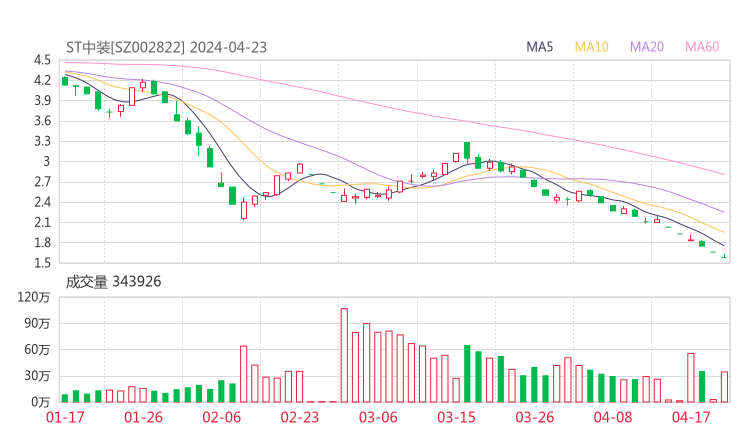The width and height of the screenshot is (740, 440).
Task: Click the 120万 volume axis label
Action: [x=34, y=297]
